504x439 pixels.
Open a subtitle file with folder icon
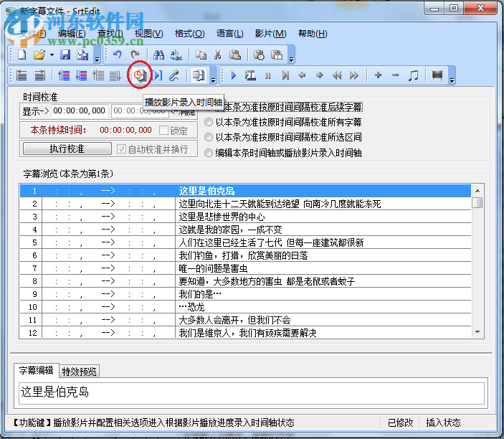coord(39,55)
